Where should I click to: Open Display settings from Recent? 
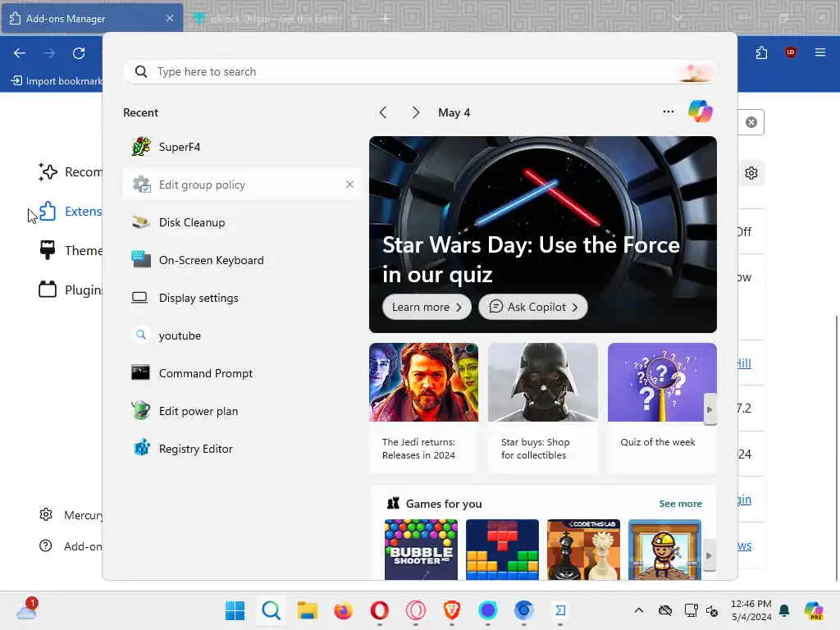242,298
